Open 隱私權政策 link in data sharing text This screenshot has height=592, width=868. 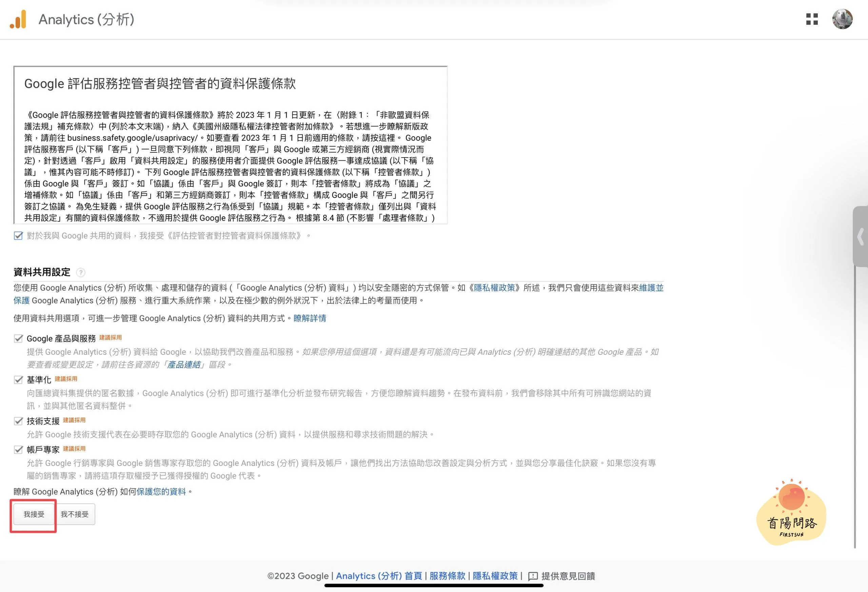coord(494,288)
